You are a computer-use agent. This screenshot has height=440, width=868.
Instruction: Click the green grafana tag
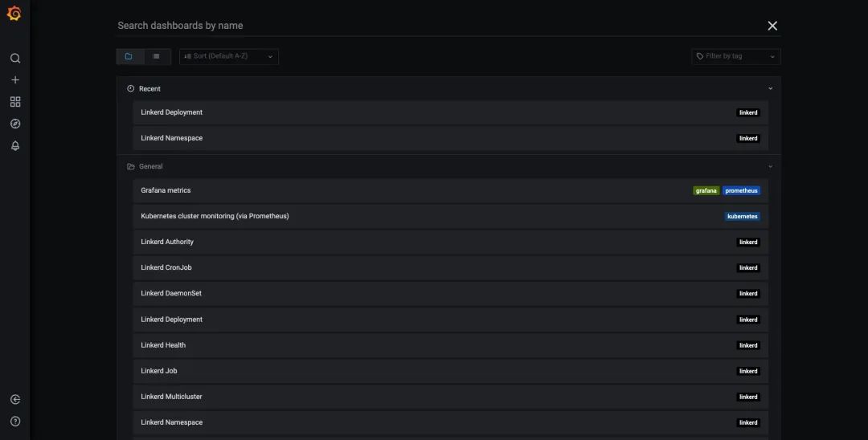(706, 191)
